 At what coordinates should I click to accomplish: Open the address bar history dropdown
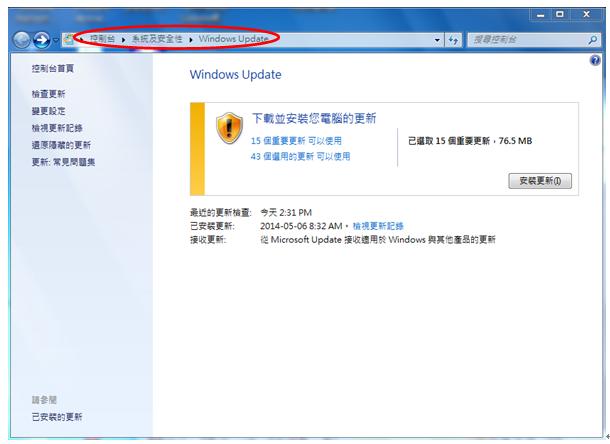click(437, 40)
